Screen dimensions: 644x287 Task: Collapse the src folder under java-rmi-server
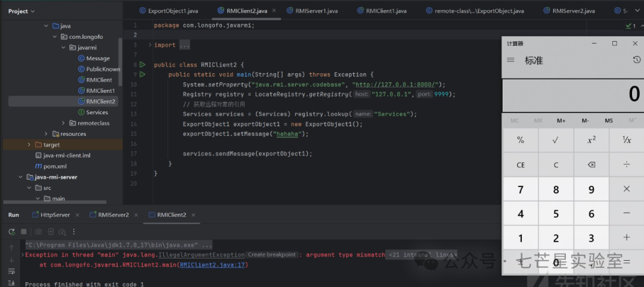pyautogui.click(x=29, y=188)
